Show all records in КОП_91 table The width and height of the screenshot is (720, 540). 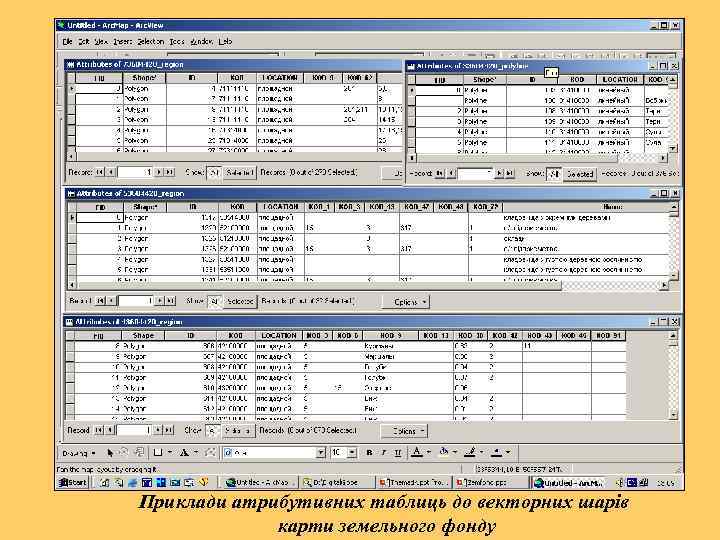(212, 431)
